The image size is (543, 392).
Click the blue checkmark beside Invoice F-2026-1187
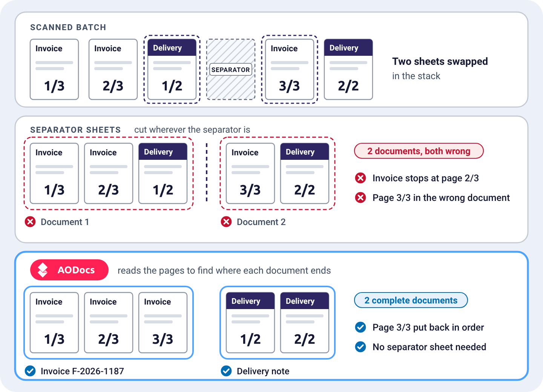click(30, 371)
